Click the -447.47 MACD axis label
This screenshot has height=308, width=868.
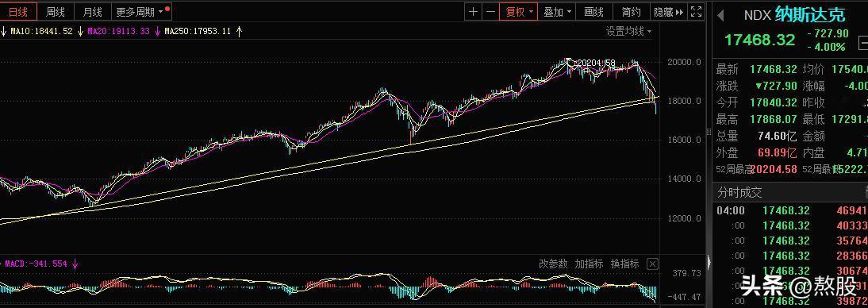coord(684,297)
